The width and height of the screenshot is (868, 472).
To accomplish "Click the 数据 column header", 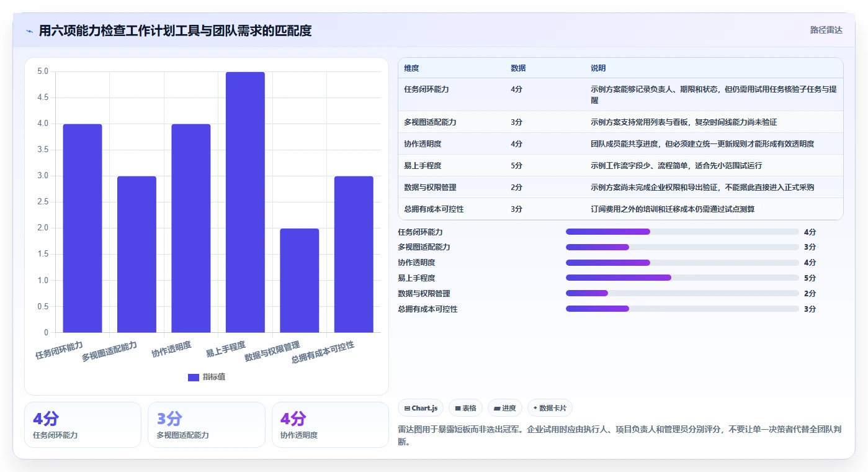I will (518, 68).
